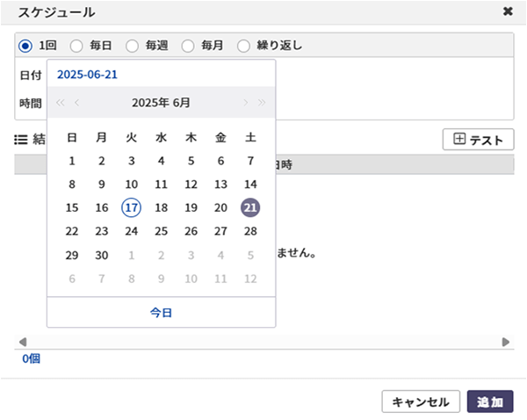The width and height of the screenshot is (527, 420).
Task: Select the 繰り返し radio option
Action: coord(243,46)
